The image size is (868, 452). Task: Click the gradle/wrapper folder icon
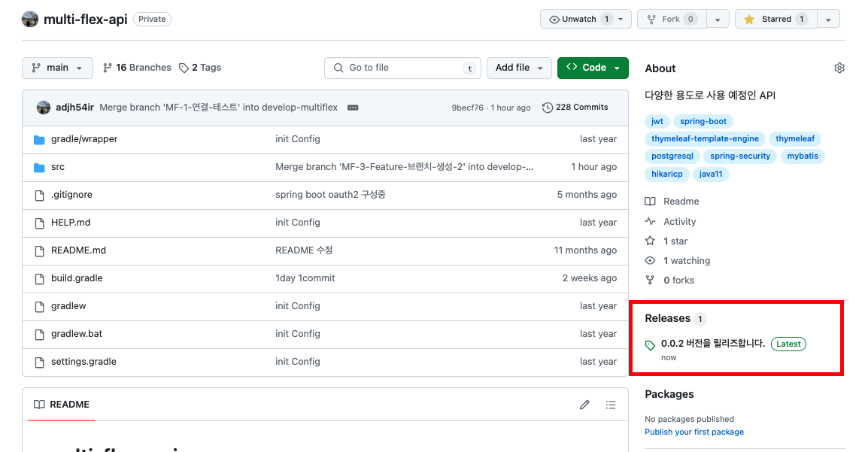click(39, 139)
